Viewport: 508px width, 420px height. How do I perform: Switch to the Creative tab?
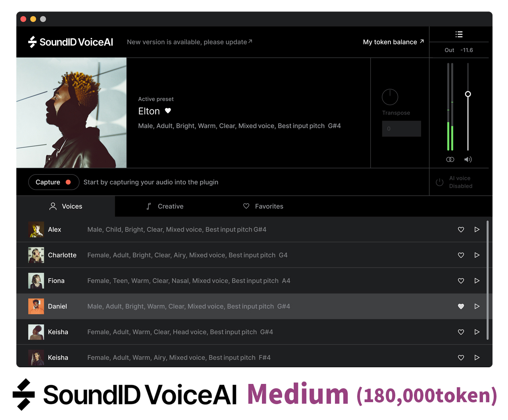coord(165,206)
